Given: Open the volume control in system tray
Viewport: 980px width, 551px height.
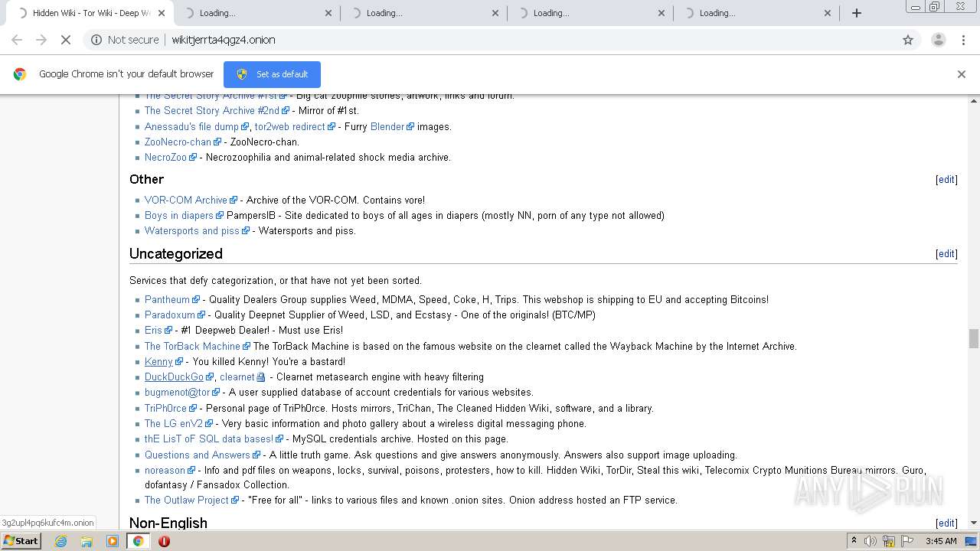Looking at the screenshot, I should [871, 541].
